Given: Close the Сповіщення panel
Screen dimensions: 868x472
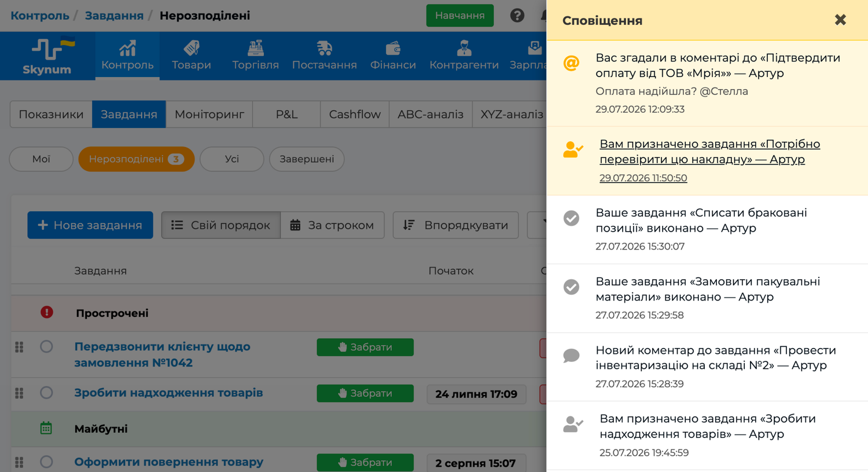Looking at the screenshot, I should pyautogui.click(x=840, y=20).
